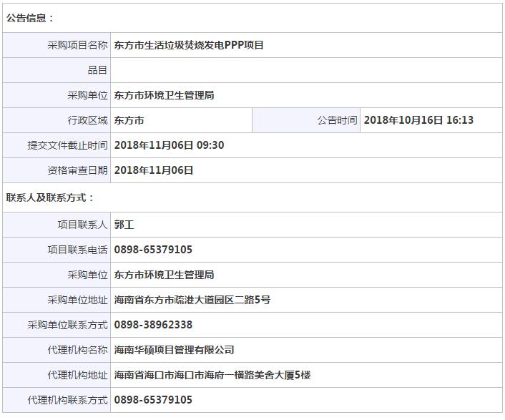Click the phone number in 代理机构联系方式 row

[153, 400]
